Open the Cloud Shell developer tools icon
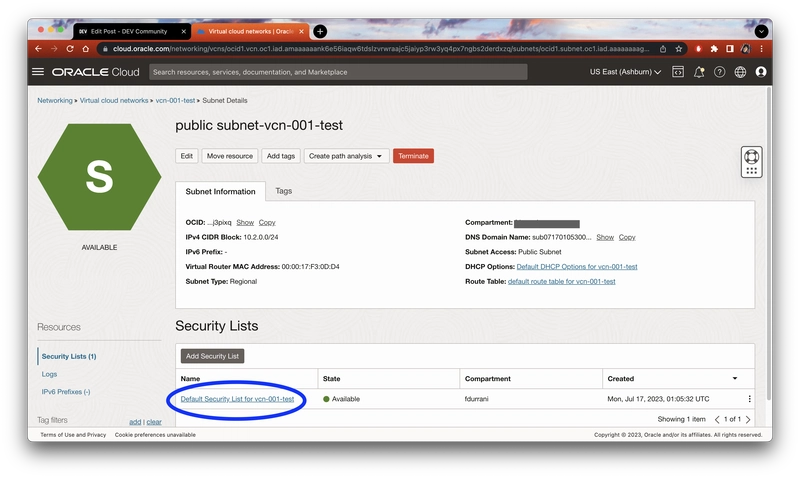 point(678,72)
